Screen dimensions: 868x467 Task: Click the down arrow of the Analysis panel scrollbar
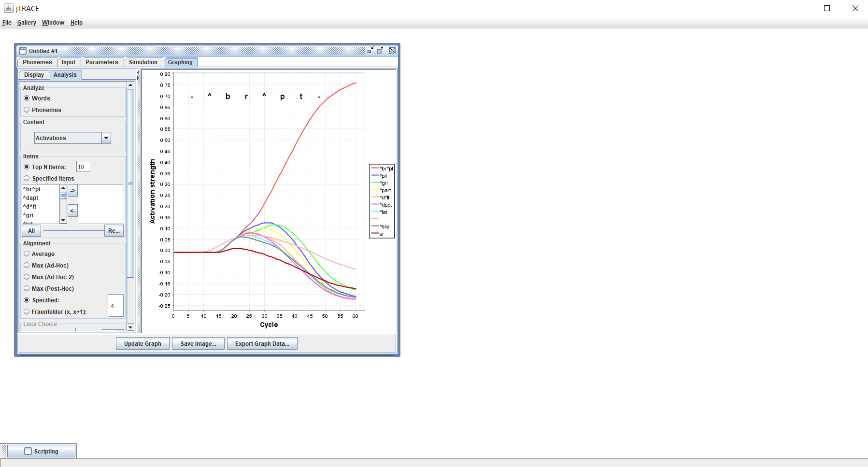tap(130, 327)
